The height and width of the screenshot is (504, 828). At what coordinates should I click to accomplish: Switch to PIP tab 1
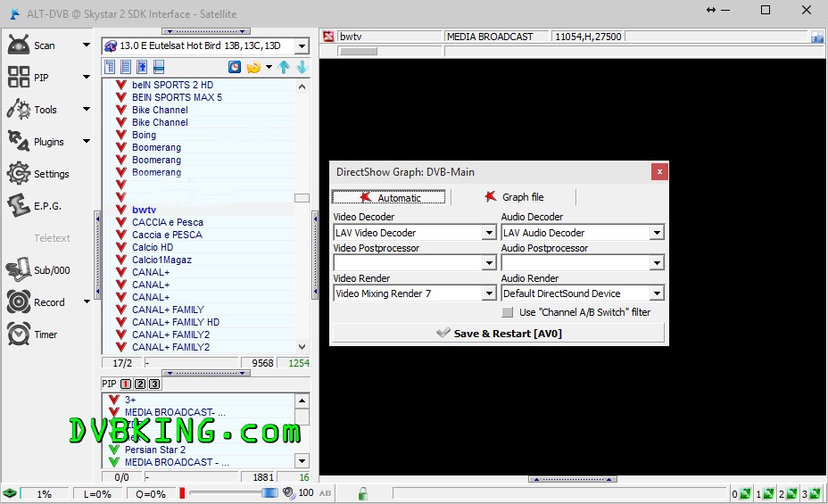click(x=126, y=384)
